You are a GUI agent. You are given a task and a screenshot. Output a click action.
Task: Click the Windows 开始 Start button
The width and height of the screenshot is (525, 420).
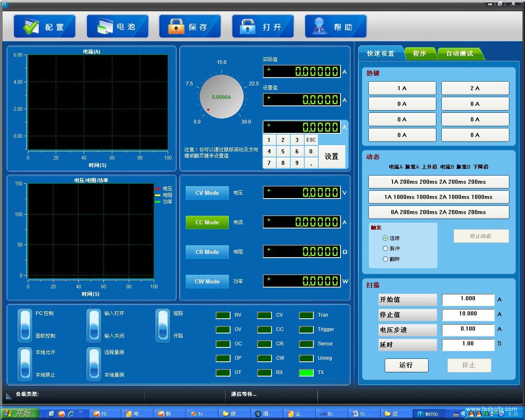(20, 413)
